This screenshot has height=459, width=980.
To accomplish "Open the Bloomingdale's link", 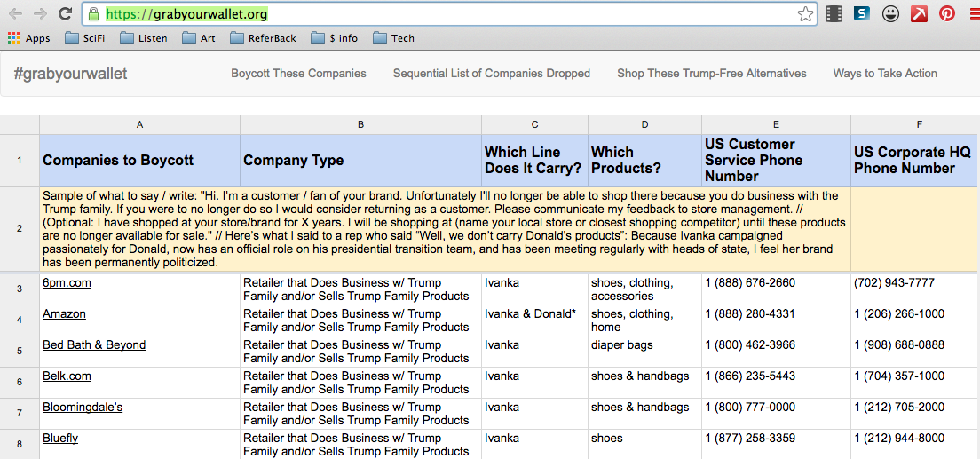I will 83,408.
